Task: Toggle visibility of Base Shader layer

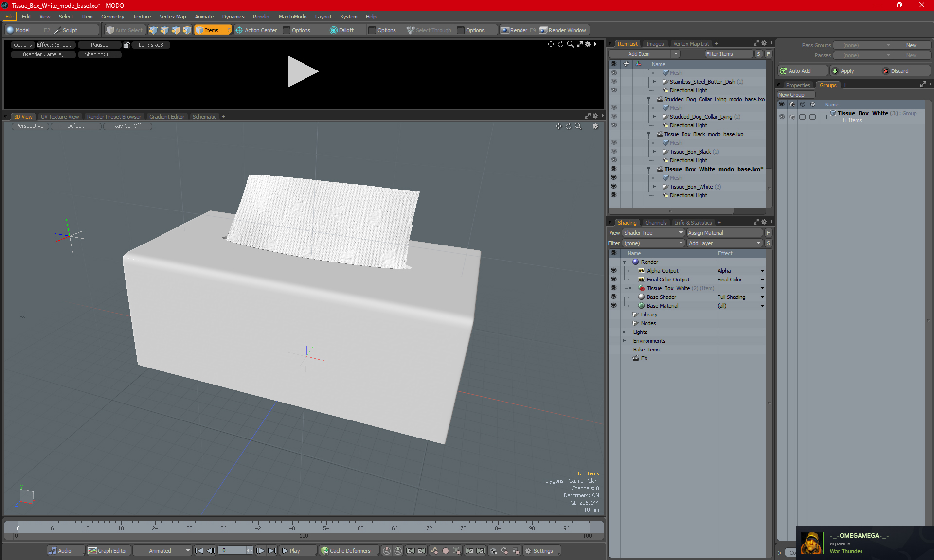Action: [x=613, y=297]
